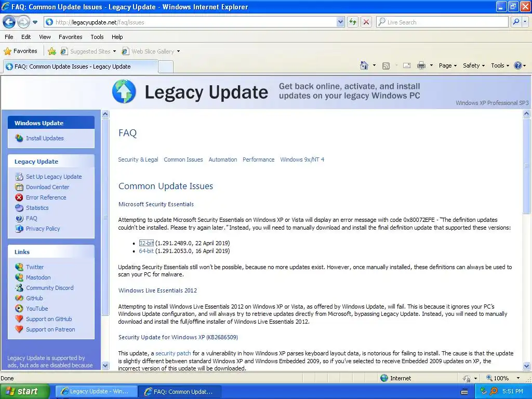Switch to Legacy Update taskbar window
The width and height of the screenshot is (532, 399).
(x=96, y=392)
